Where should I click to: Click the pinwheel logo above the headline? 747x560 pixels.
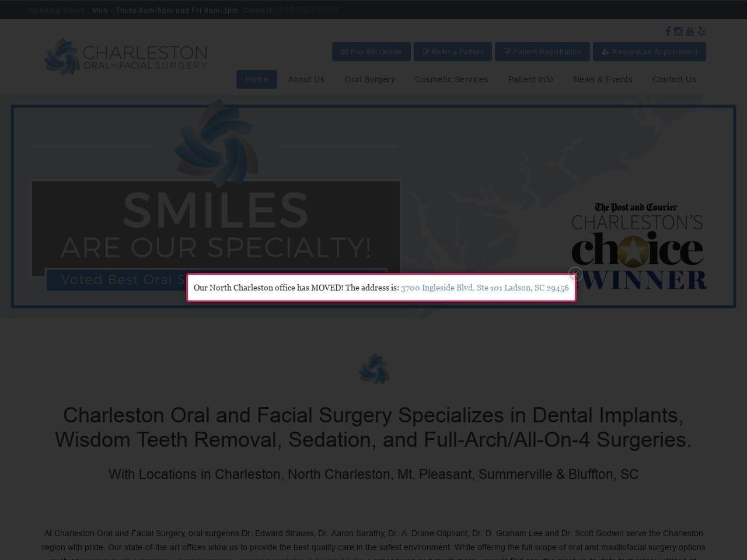373,370
